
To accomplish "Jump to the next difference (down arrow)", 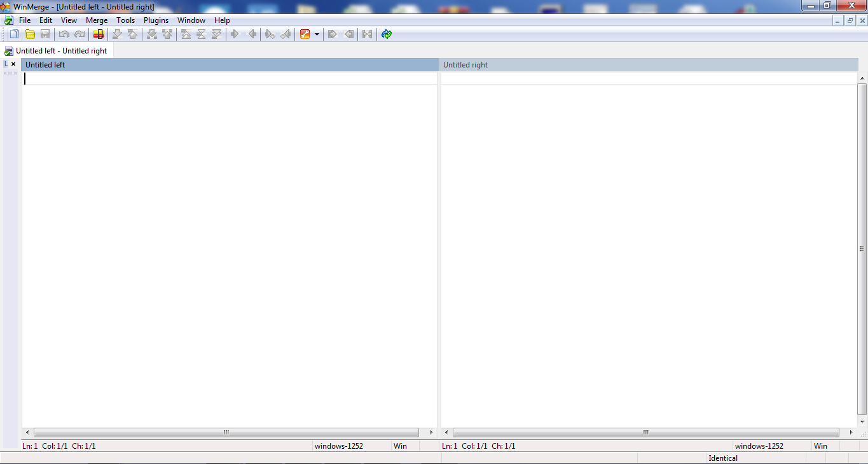I will point(117,34).
